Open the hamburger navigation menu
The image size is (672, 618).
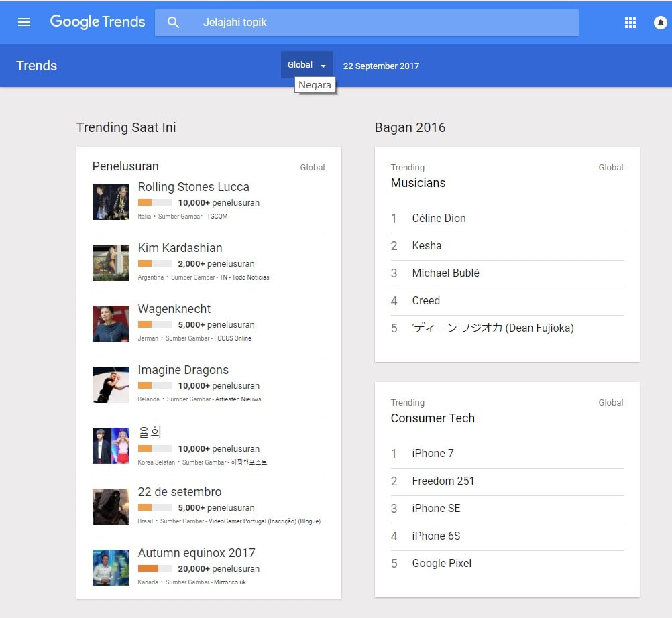tap(24, 22)
